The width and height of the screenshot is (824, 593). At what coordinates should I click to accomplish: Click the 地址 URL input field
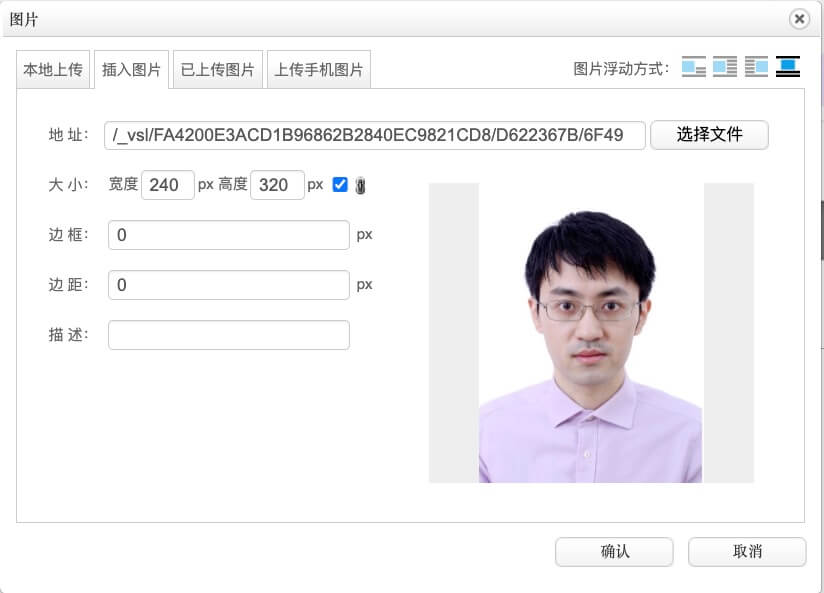pos(375,135)
